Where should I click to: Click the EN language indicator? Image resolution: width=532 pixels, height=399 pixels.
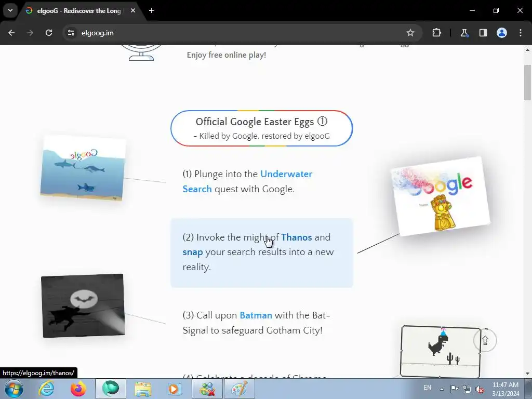click(x=427, y=388)
